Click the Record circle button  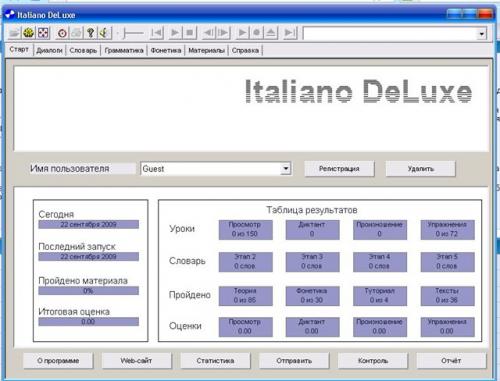(x=257, y=33)
